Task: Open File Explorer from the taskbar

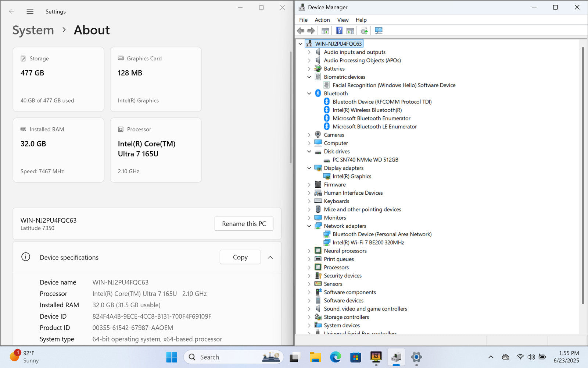Action: 315,357
